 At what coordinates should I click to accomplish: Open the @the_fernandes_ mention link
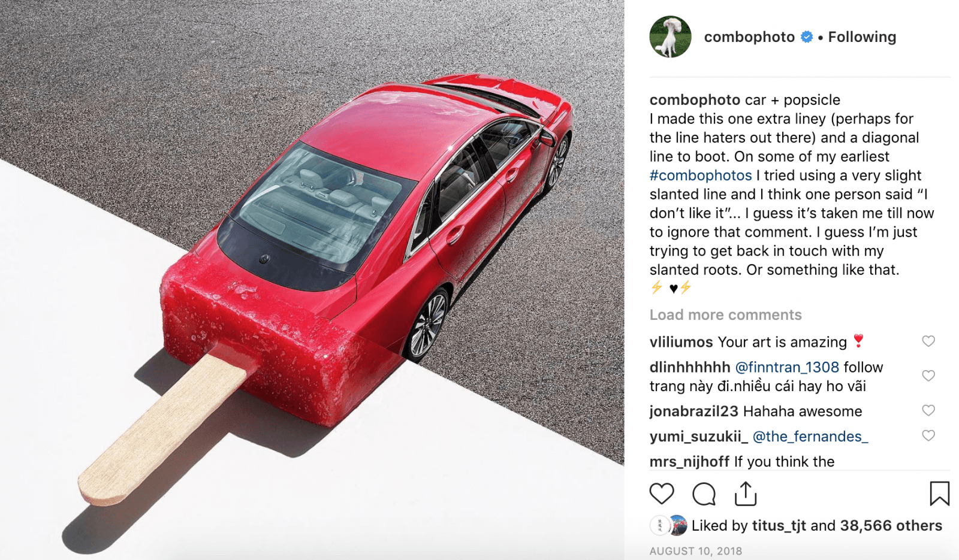(x=810, y=437)
